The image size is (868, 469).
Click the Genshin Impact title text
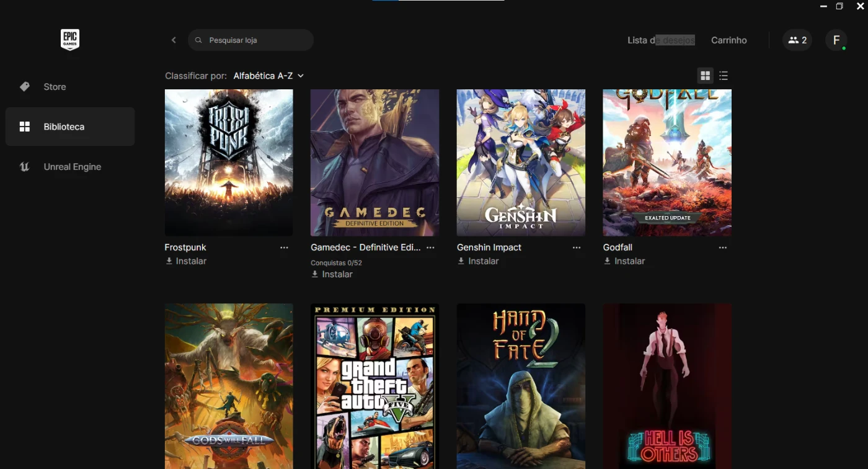point(489,248)
